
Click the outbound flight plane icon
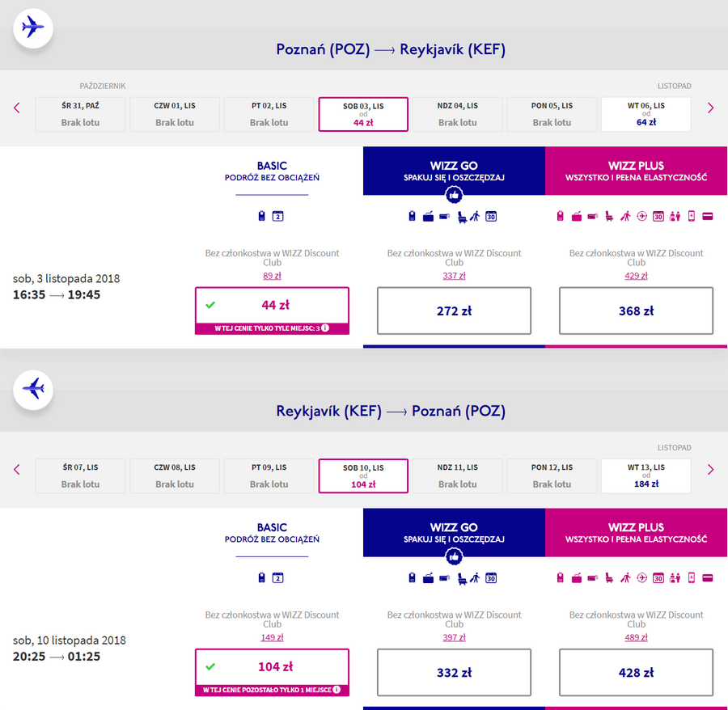tap(33, 27)
